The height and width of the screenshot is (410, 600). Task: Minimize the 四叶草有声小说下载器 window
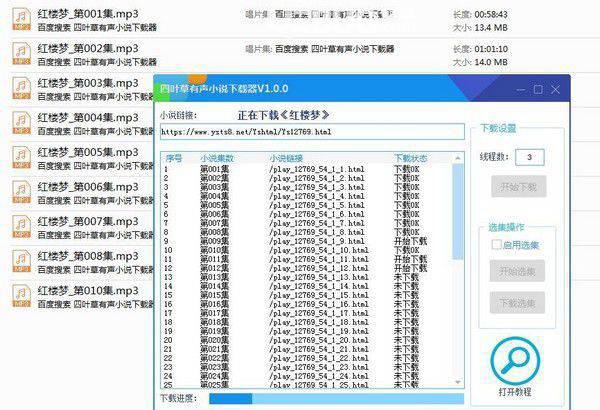coord(521,90)
